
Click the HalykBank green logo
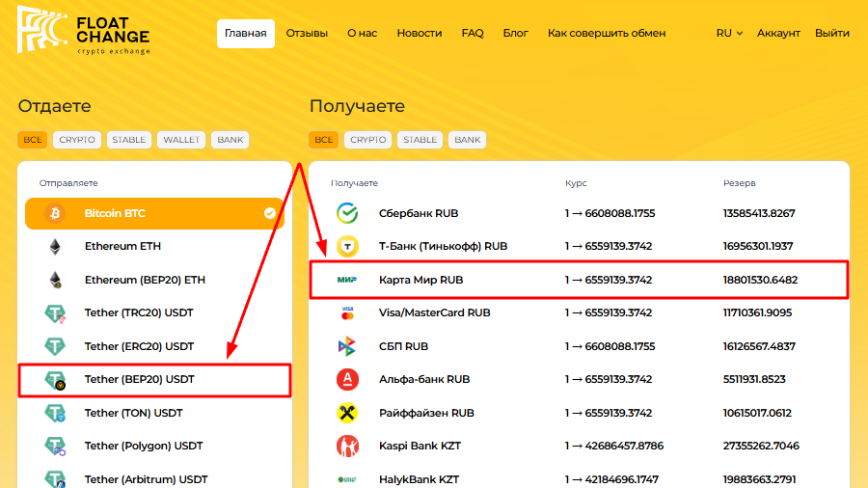(x=347, y=479)
